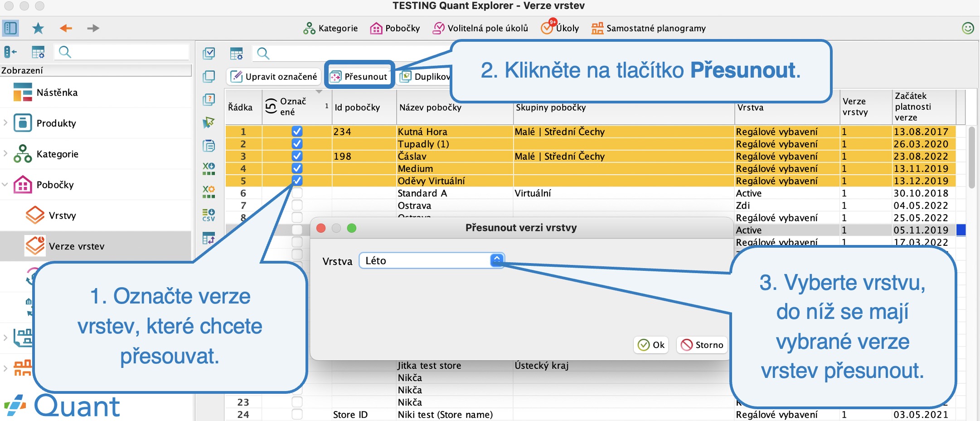The height and width of the screenshot is (421, 980).
Task: Click the CSV export icon
Action: point(209,215)
